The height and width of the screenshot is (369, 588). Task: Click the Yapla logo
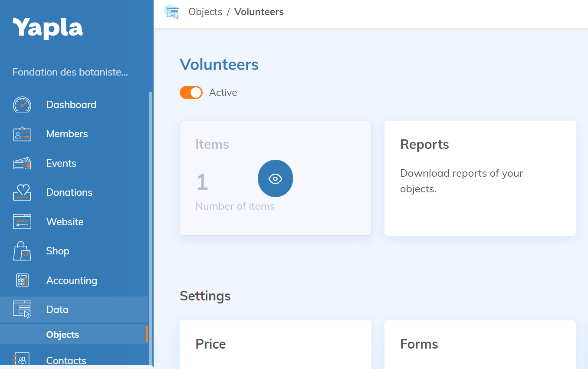48,28
